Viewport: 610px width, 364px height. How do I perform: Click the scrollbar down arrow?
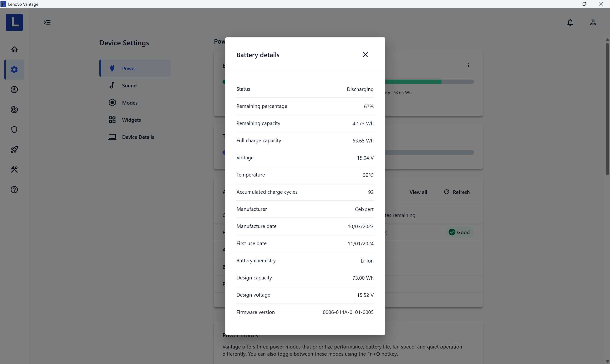tap(607, 362)
